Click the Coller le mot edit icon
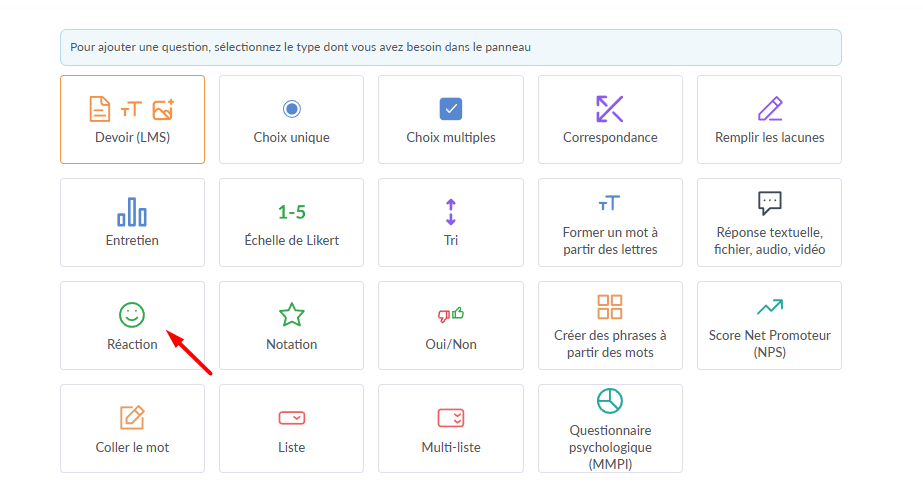This screenshot has height=488, width=923. (x=132, y=418)
